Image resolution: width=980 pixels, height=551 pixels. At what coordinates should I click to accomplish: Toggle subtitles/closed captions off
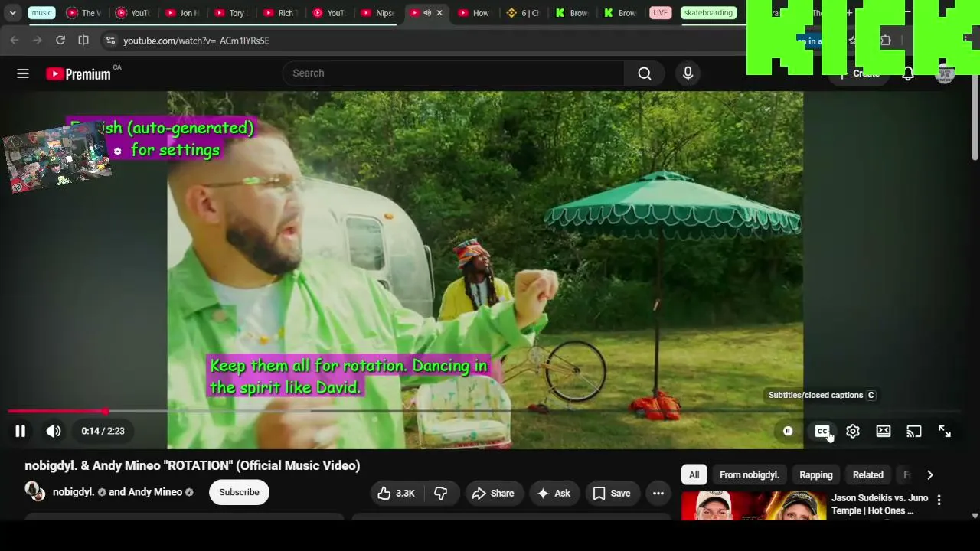pyautogui.click(x=822, y=432)
